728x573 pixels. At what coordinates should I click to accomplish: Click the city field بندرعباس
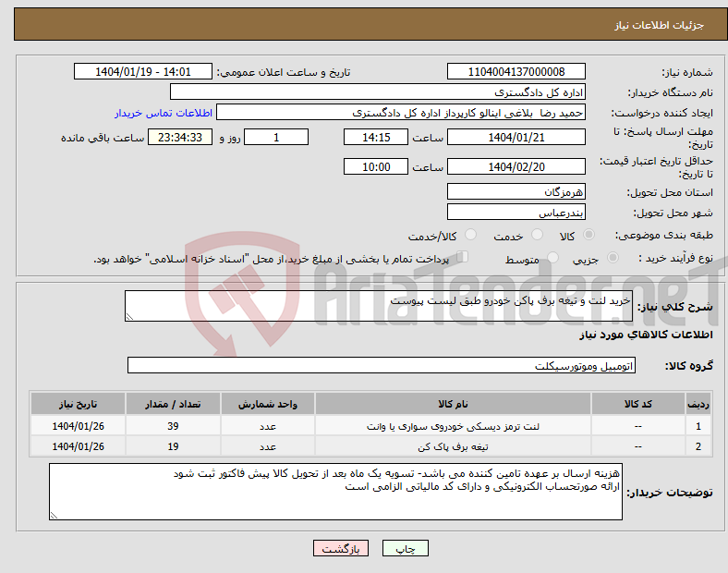[516, 212]
